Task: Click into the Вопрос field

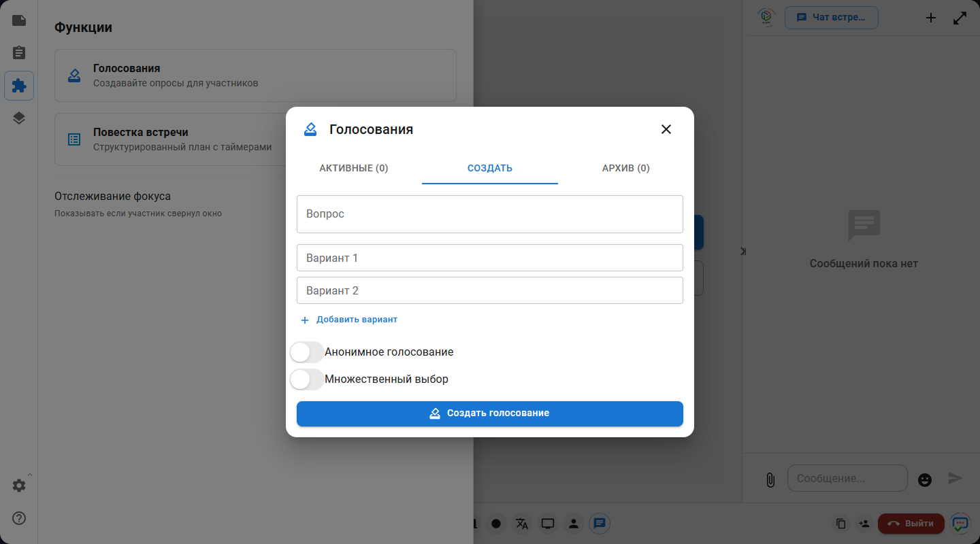Action: pyautogui.click(x=490, y=214)
